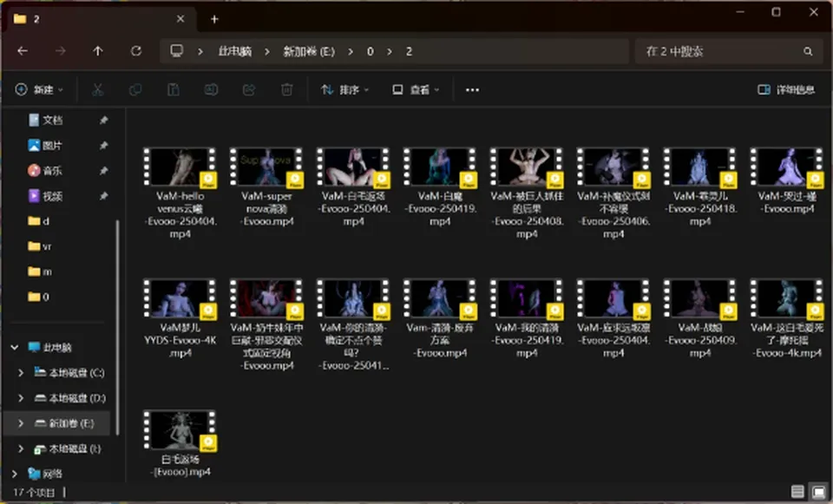Click the Rename icon in toolbar
833x504 pixels.
tap(211, 89)
